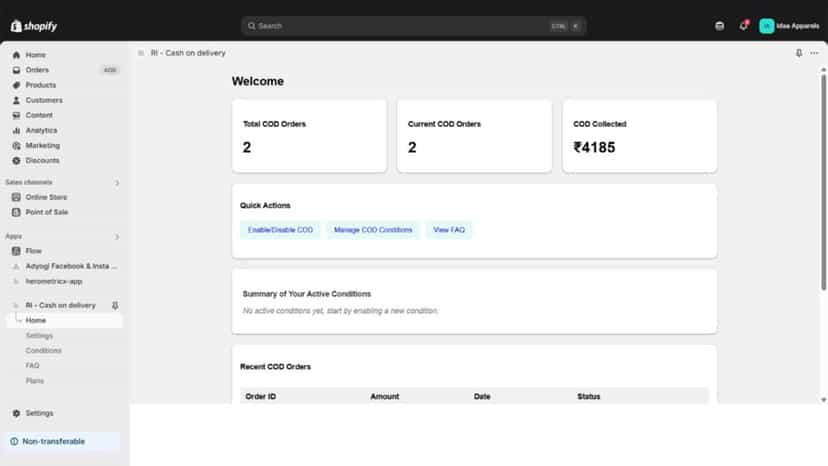Click the Total COD Orders card
This screenshot has width=828, height=466.
(x=309, y=136)
